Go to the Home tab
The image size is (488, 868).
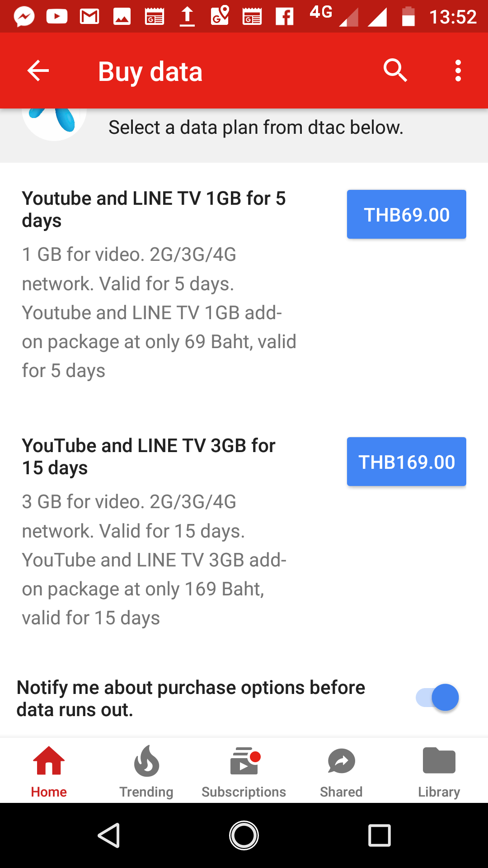coord(49,771)
